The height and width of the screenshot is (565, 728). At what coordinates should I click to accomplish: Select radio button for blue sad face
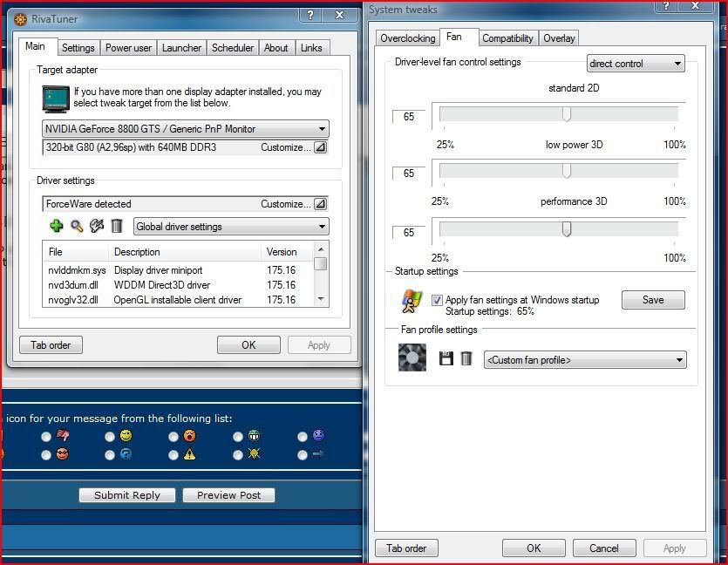coord(303,437)
